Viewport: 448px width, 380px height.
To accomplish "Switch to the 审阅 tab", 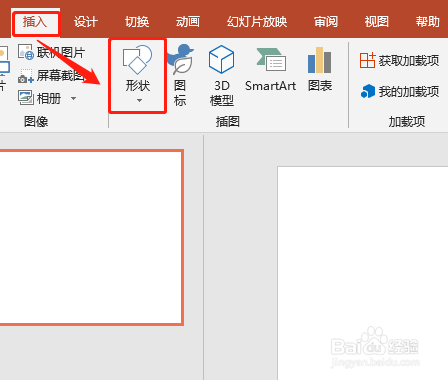I will (326, 22).
